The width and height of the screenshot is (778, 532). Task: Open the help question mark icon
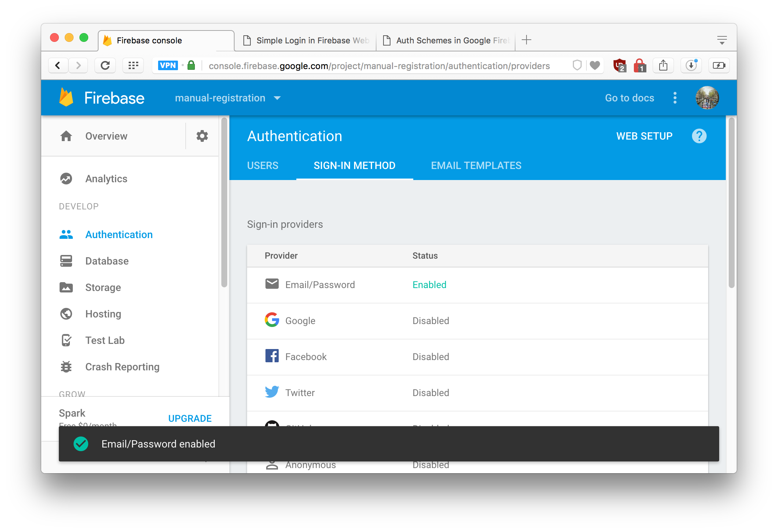699,136
